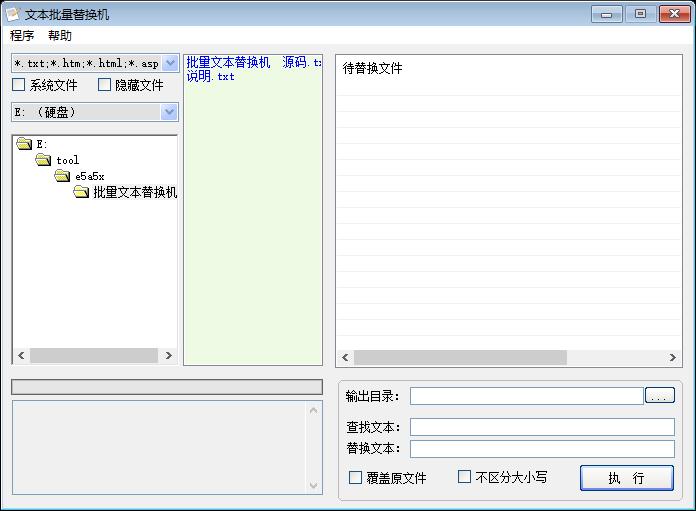Focus the 查找文本 input field

pyautogui.click(x=542, y=427)
